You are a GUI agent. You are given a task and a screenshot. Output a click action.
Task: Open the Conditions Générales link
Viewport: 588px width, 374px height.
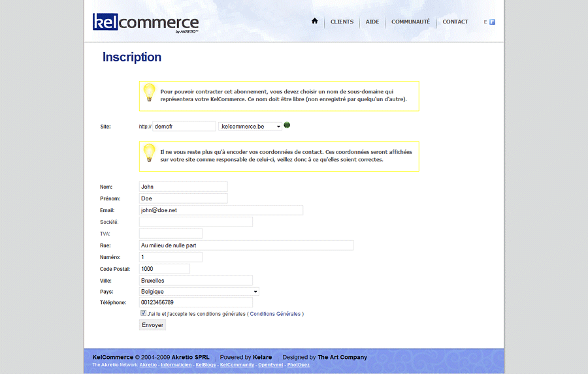point(274,314)
